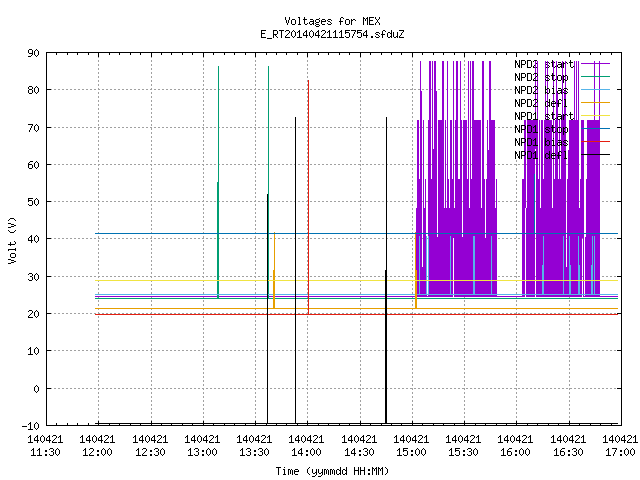Click the y-axis tick label 30
Screen dimensions: 640x480
pyautogui.click(x=33, y=277)
